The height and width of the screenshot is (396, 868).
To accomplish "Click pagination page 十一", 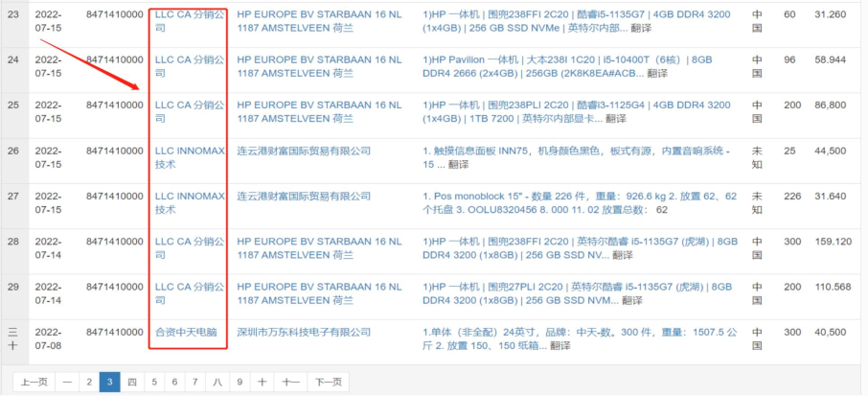I will 290,382.
